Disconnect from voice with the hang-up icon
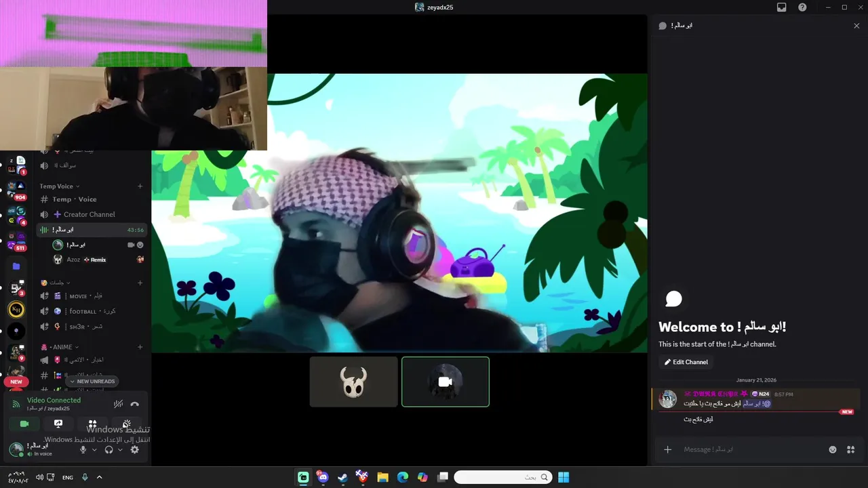The height and width of the screenshot is (488, 868). [135, 404]
